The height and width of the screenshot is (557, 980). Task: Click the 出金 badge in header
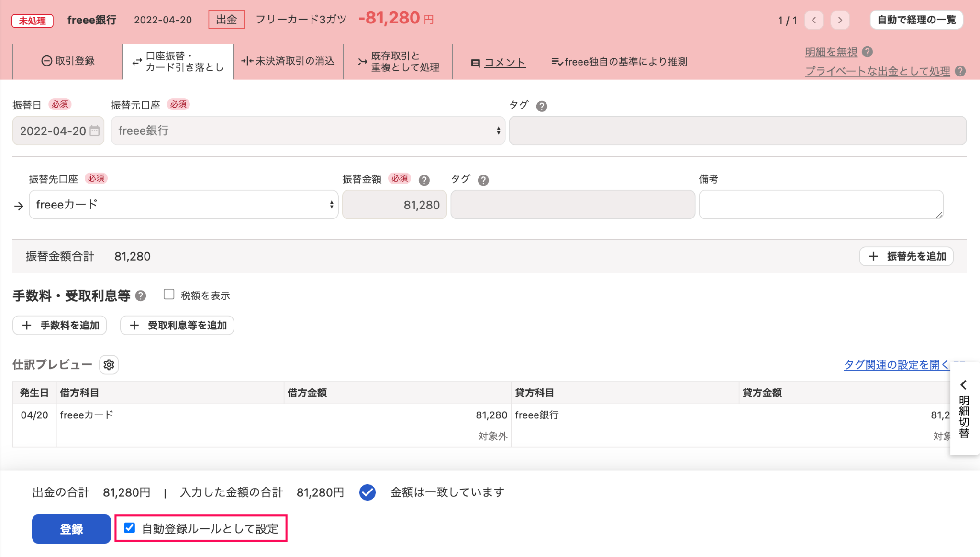tap(226, 20)
